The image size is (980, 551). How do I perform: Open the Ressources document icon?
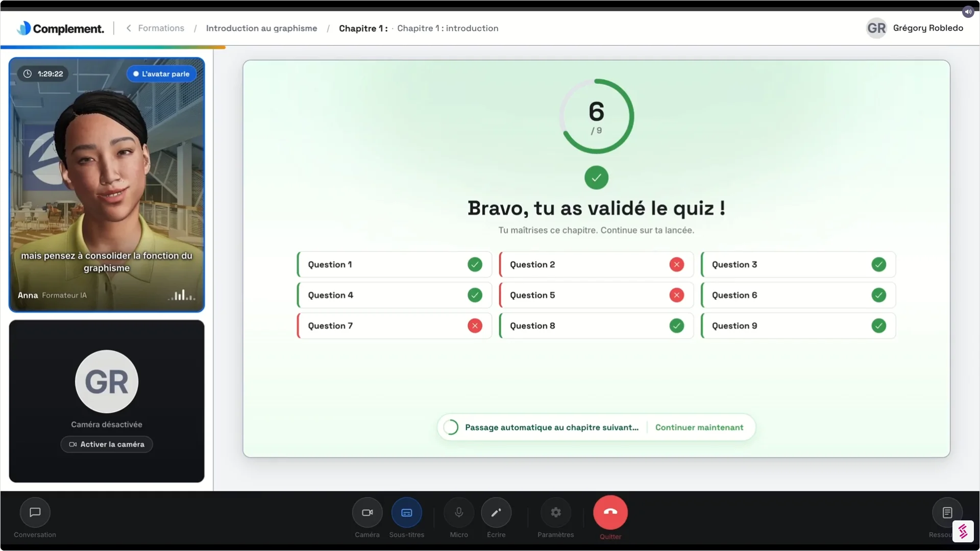pos(947,512)
